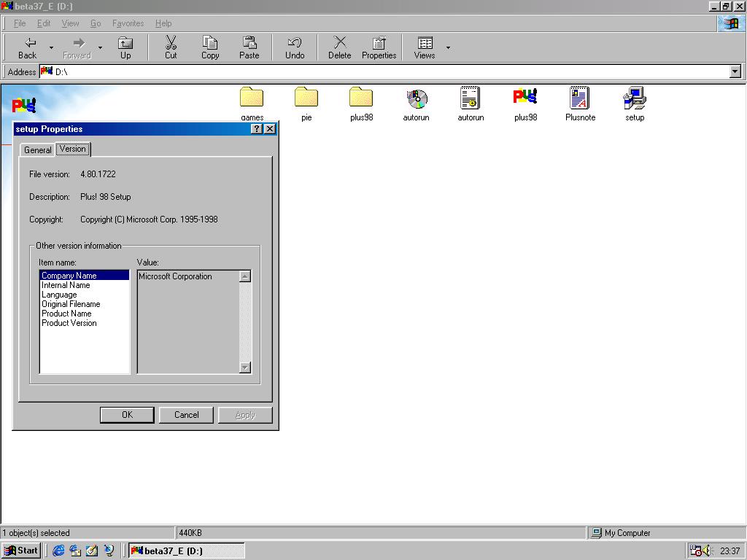Open the File menu
The width and height of the screenshot is (747, 560).
20,23
